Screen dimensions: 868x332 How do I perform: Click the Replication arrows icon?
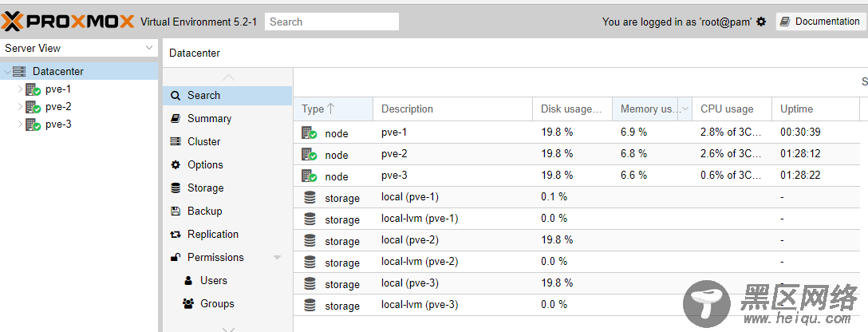[176, 235]
